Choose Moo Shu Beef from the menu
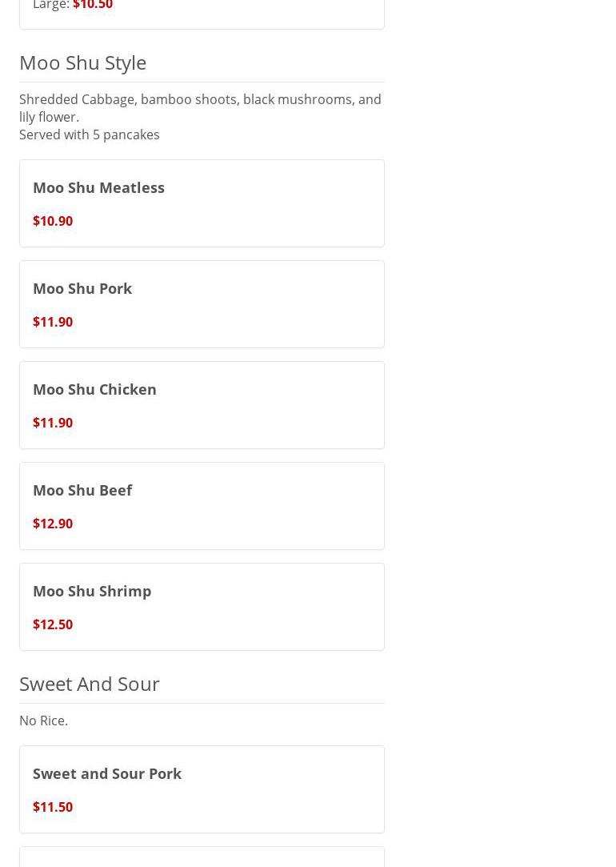 (82, 490)
